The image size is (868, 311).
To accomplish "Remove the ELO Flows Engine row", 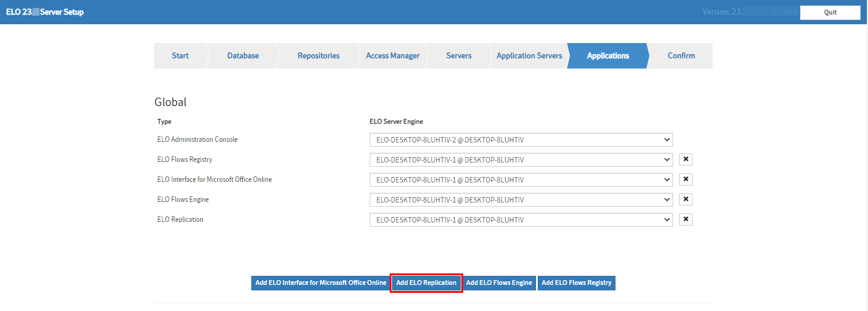I will [686, 199].
